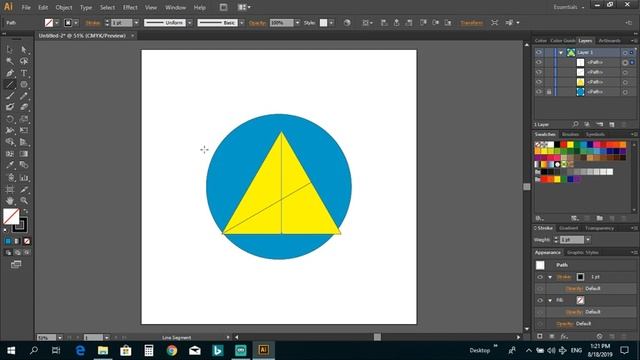Image resolution: width=640 pixels, height=360 pixels.
Task: Click the Stroke link in control bar
Action: coord(93,23)
